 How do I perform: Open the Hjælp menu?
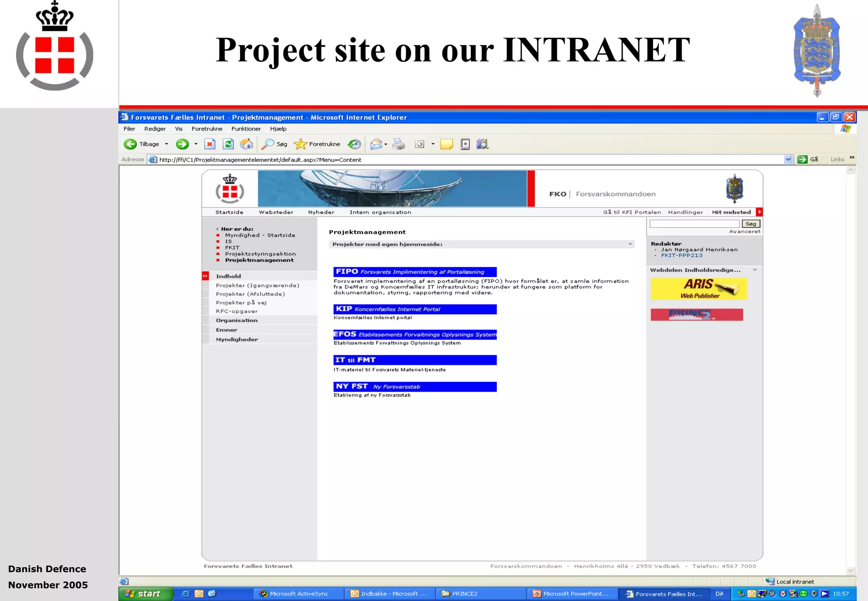278,129
